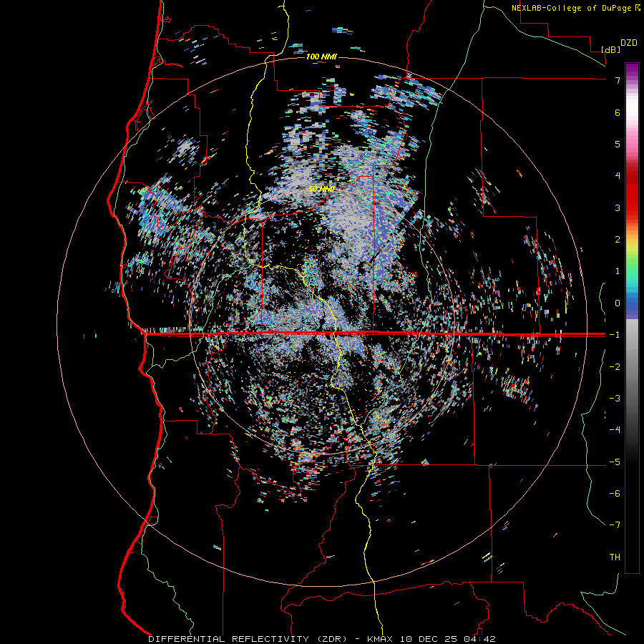Select the -4 dB scale label
644x644 pixels.
[615, 430]
